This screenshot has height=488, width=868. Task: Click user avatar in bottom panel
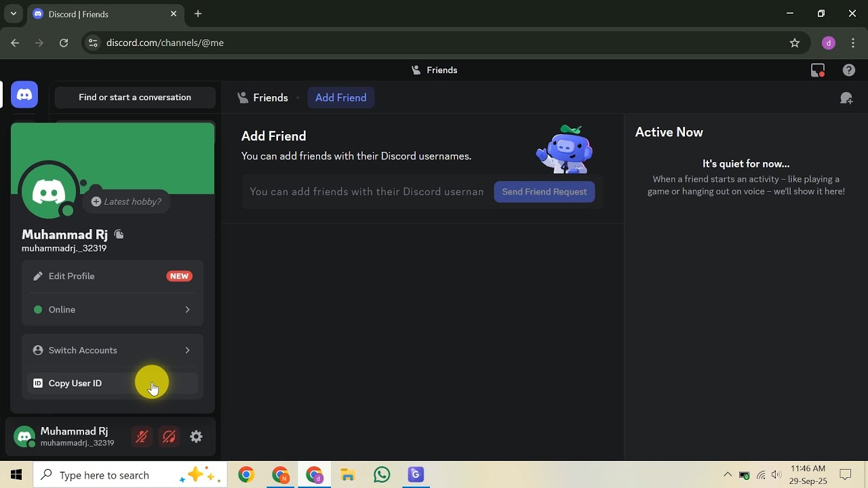25,437
